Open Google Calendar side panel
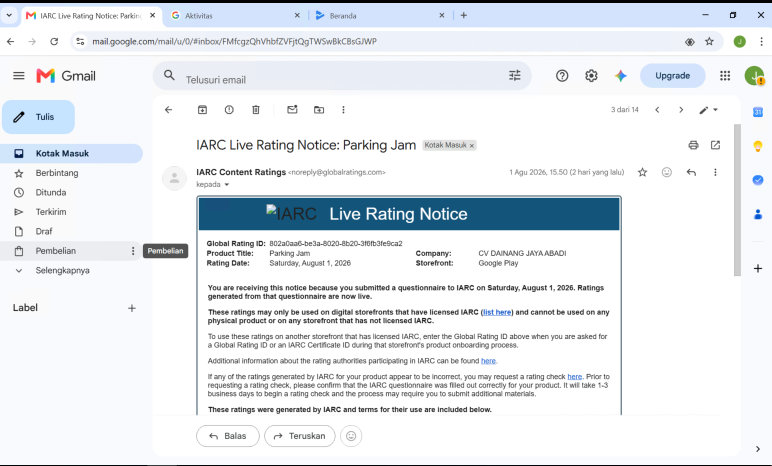The width and height of the screenshot is (772, 466). (758, 112)
